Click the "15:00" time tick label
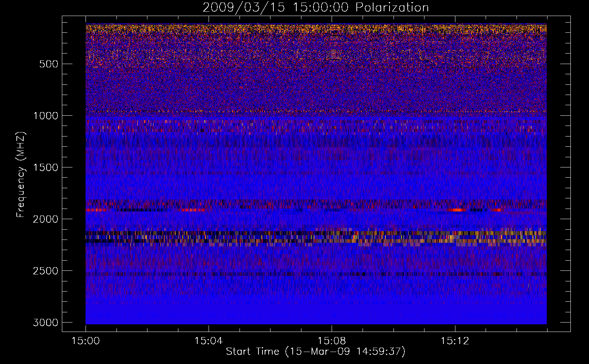The height and width of the screenshot is (364, 589). point(86,341)
